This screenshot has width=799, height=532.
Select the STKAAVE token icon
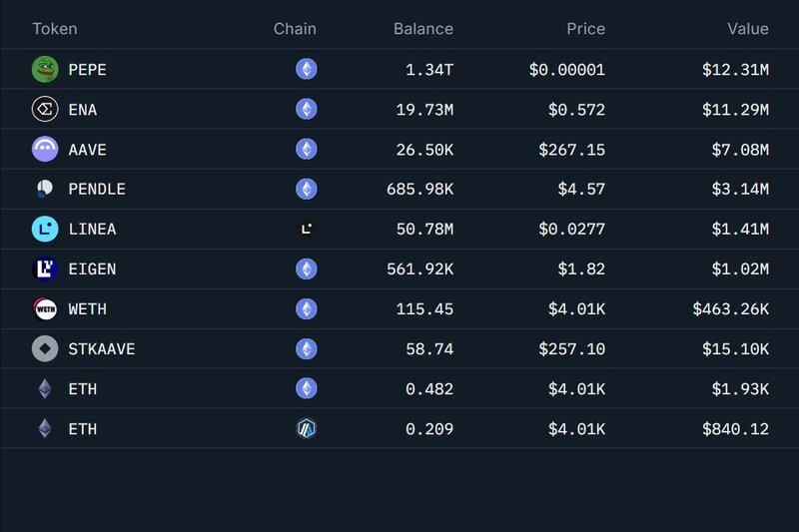[x=45, y=348]
